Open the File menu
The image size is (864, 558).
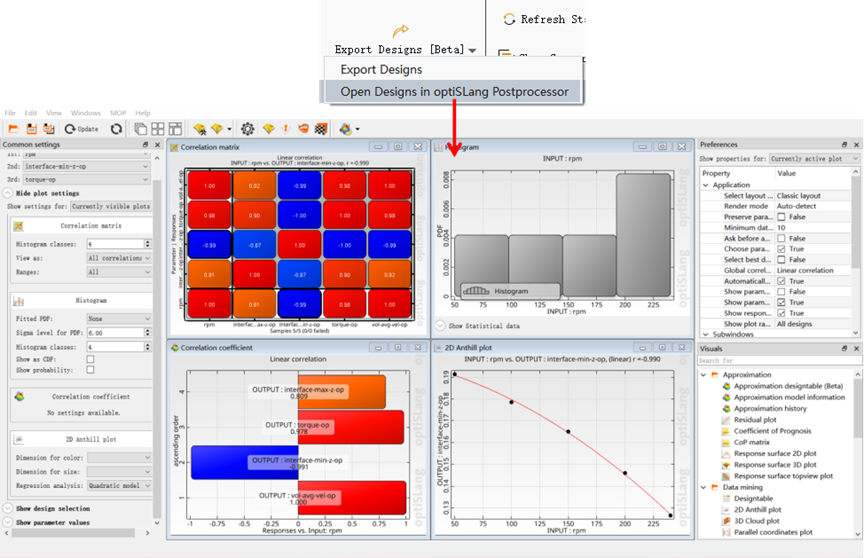coord(10,113)
